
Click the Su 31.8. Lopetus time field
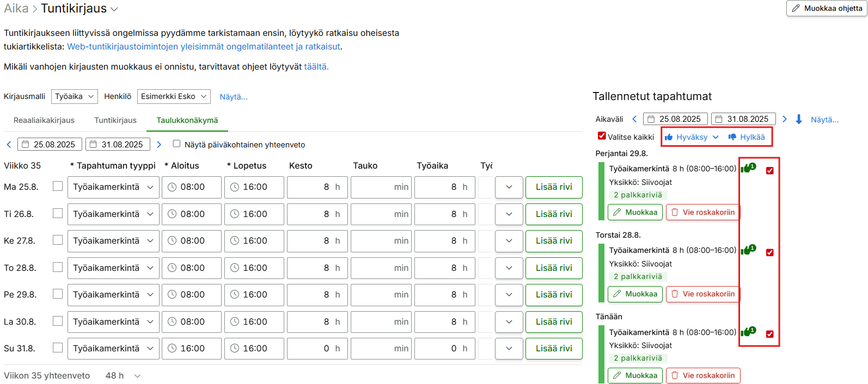pyautogui.click(x=254, y=349)
